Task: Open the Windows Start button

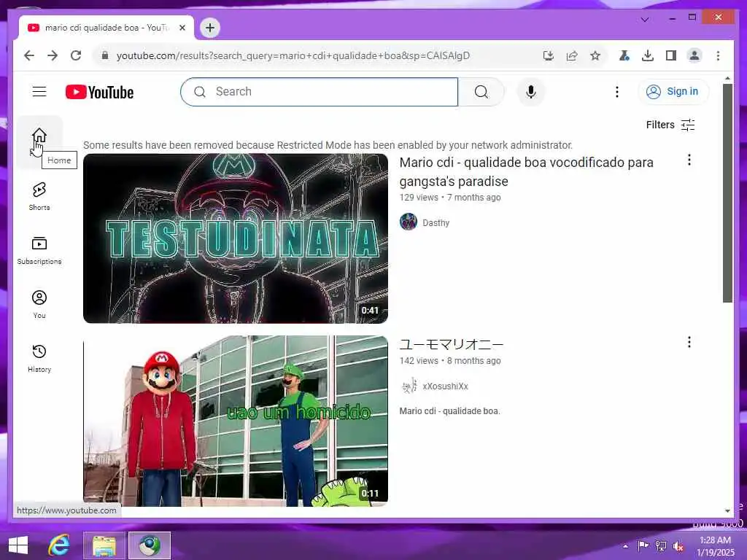Action: coord(18,545)
